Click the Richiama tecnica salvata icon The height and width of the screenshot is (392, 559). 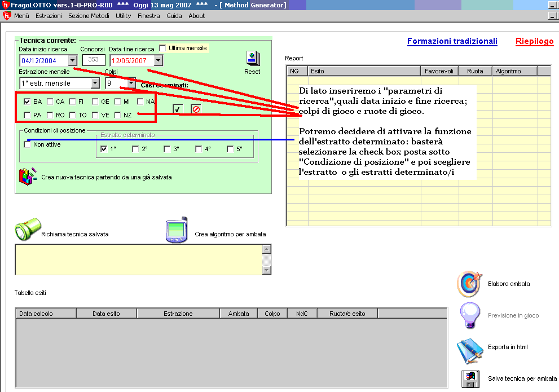(26, 231)
